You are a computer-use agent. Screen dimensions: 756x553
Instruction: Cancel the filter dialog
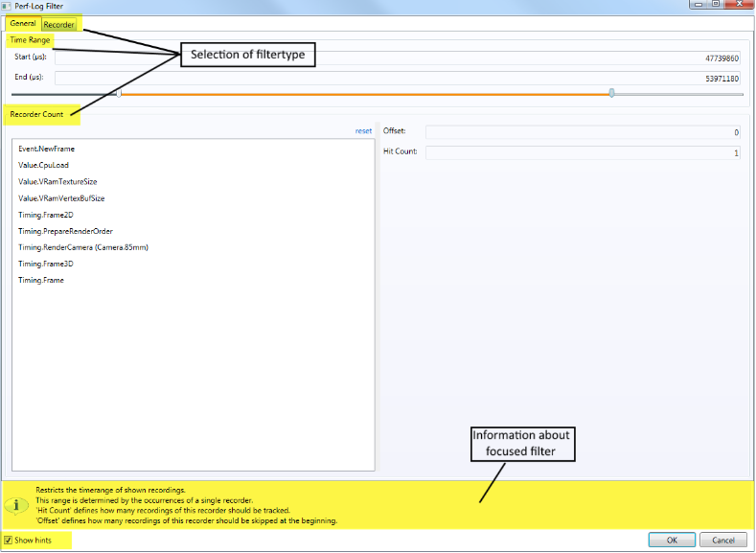pyautogui.click(x=723, y=540)
